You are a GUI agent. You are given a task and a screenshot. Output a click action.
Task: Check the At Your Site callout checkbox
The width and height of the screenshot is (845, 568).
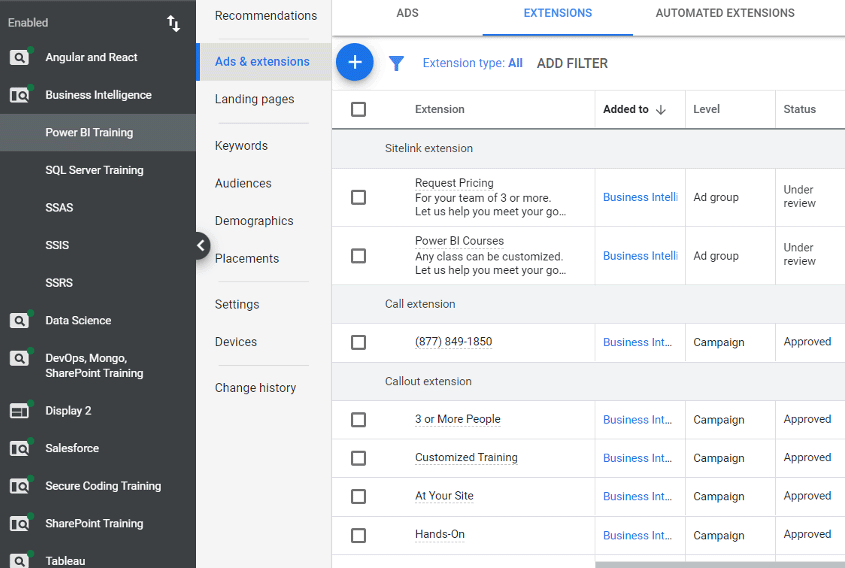click(358, 496)
